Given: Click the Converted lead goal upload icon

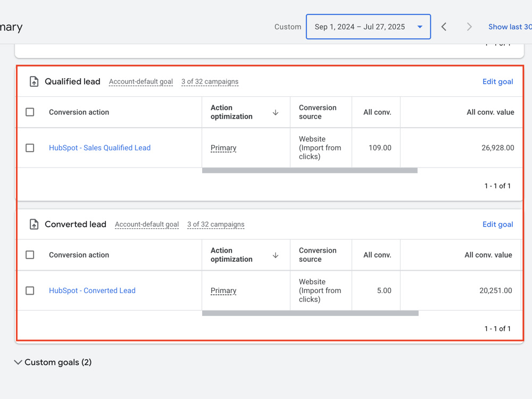Looking at the screenshot, I should pyautogui.click(x=34, y=225).
